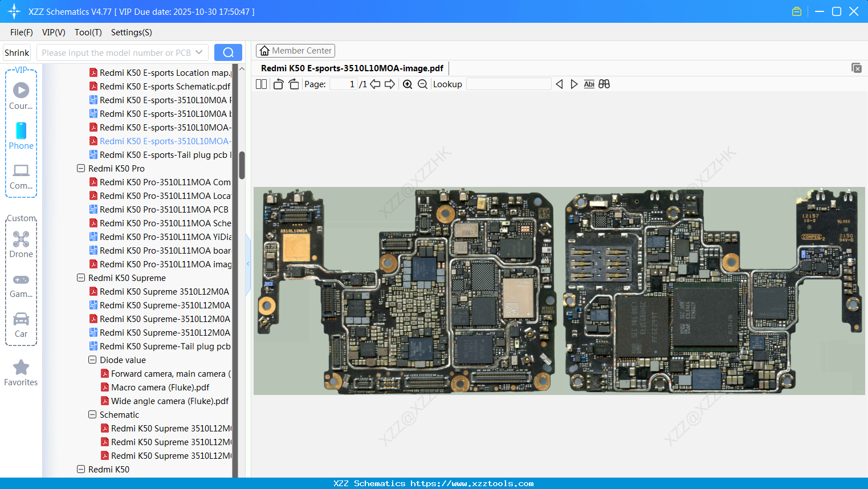
Task: Open the Drone schematics category
Action: point(21,244)
